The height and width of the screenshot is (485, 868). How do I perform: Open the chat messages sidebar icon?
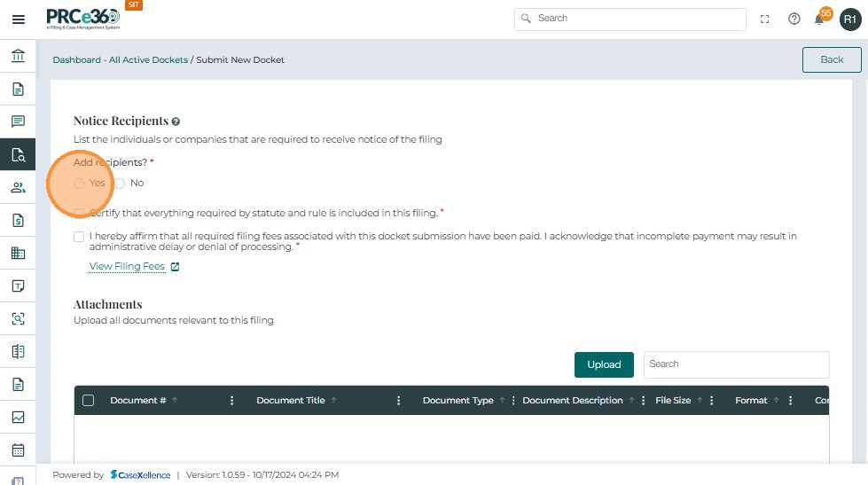pyautogui.click(x=18, y=121)
